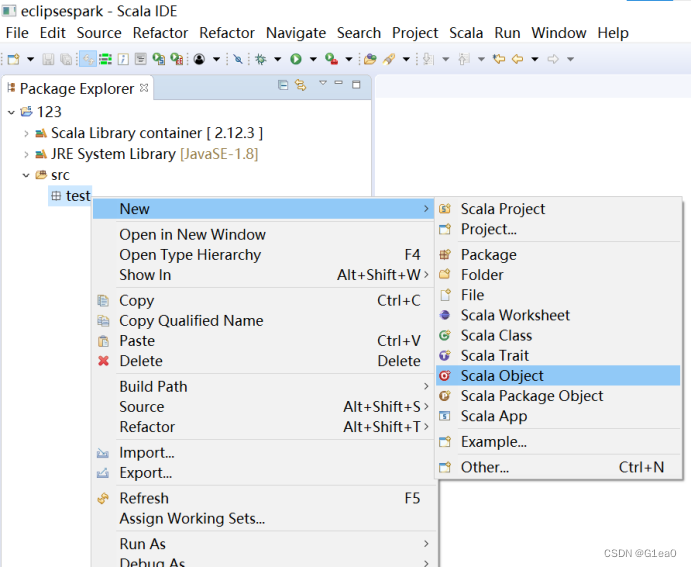Open the Scala menu in menu bar
Image resolution: width=692 pixels, height=567 pixels.
pos(466,33)
